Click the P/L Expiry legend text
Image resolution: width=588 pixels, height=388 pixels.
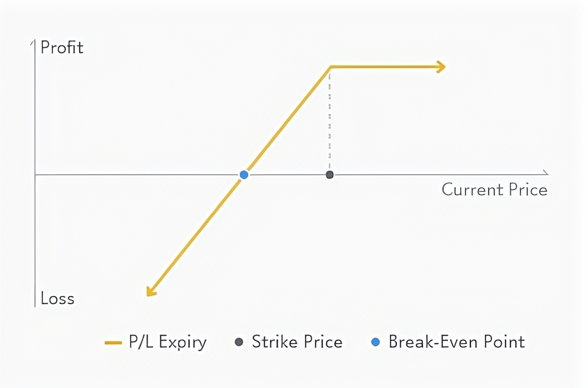167,342
